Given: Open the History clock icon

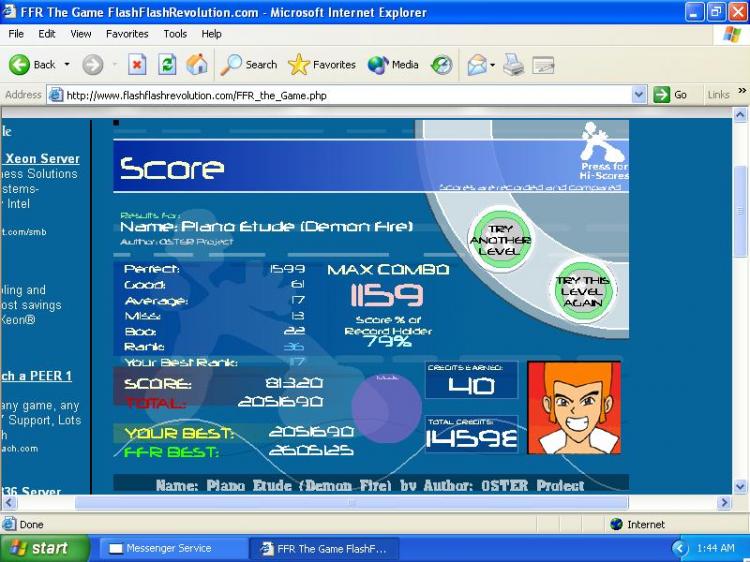Looking at the screenshot, I should [x=441, y=65].
